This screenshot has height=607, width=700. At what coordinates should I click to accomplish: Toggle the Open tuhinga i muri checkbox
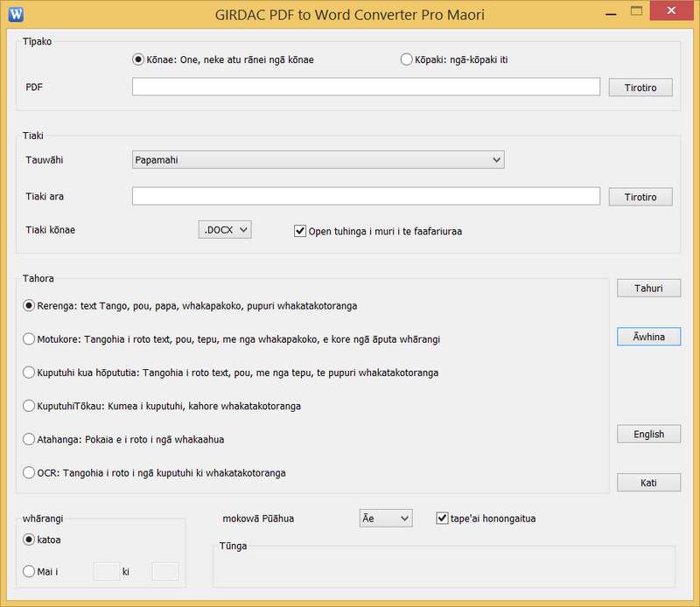(x=300, y=232)
